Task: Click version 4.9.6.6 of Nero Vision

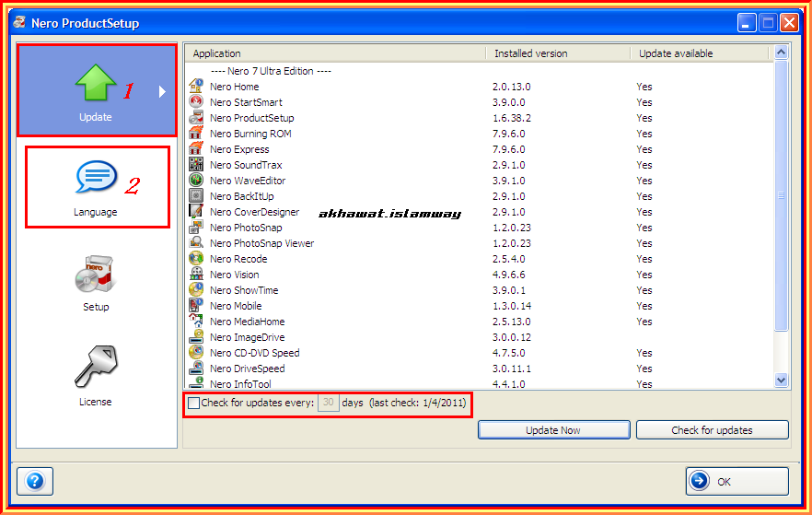Action: tap(508, 275)
